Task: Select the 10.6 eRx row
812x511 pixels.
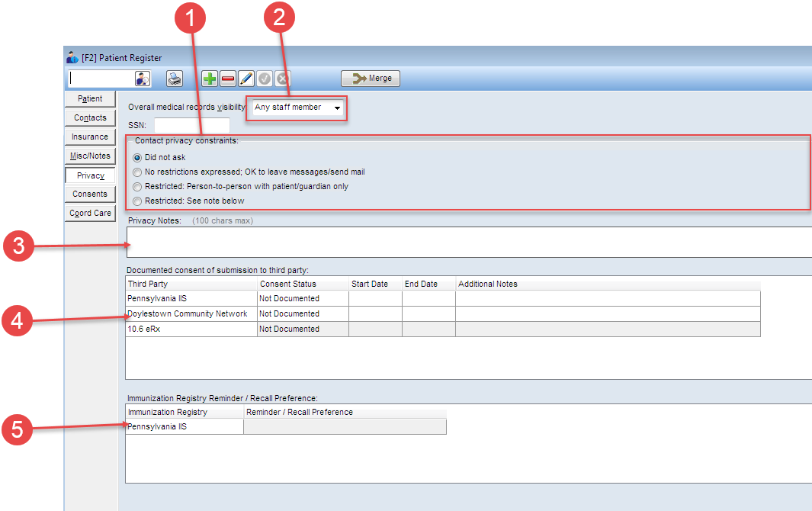Action: 443,329
